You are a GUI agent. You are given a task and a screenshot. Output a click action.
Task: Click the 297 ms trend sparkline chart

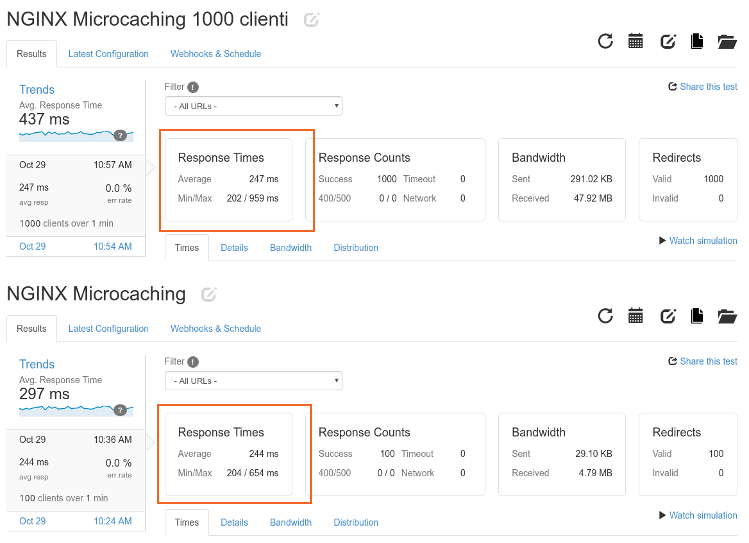[76, 410]
